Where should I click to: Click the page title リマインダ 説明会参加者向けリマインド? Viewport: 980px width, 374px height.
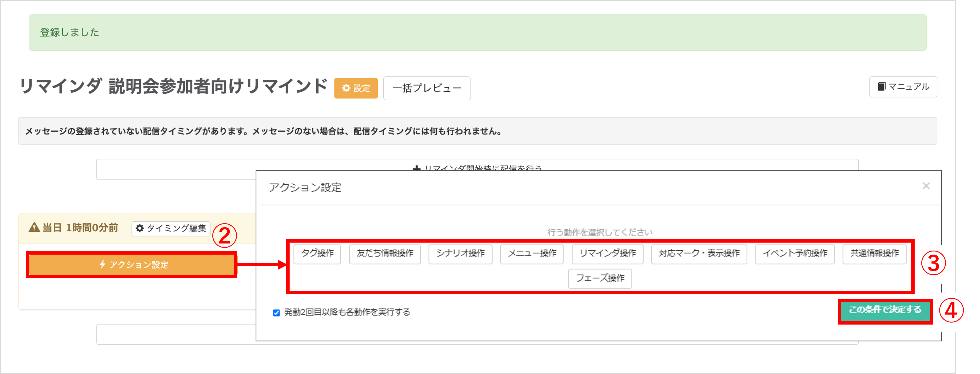(173, 86)
